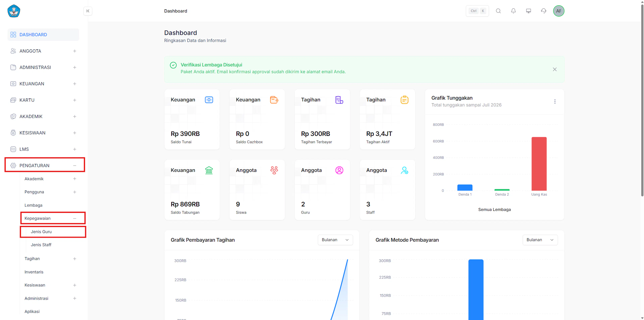The width and height of the screenshot is (644, 320).
Task: Expand Pengaturan Akademik submenu plus sign
Action: pyautogui.click(x=74, y=179)
